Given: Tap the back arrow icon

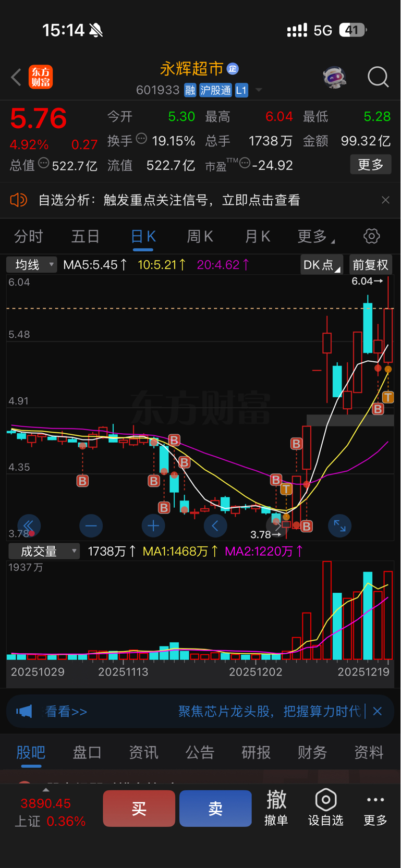Looking at the screenshot, I should (16, 77).
